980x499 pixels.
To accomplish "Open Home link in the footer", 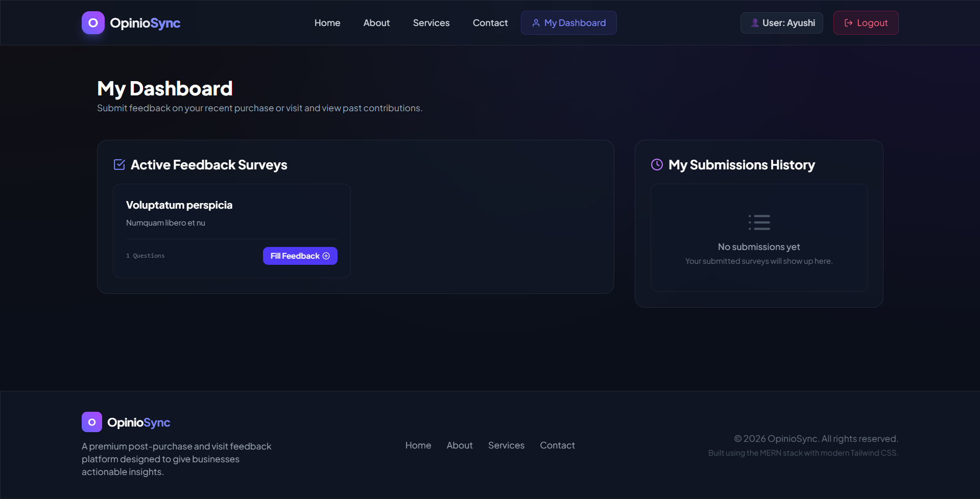I will [418, 445].
